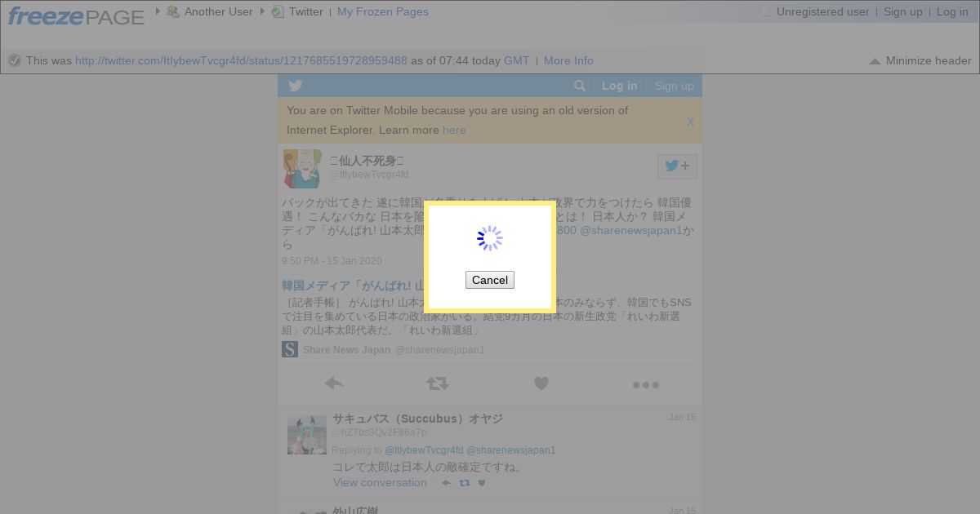Click the freezePAGE logo
Screen dimensions: 980x514
(x=76, y=16)
